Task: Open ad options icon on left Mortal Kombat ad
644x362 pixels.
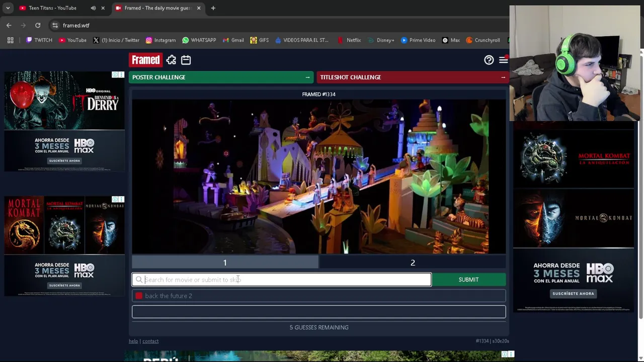Action: point(121,200)
